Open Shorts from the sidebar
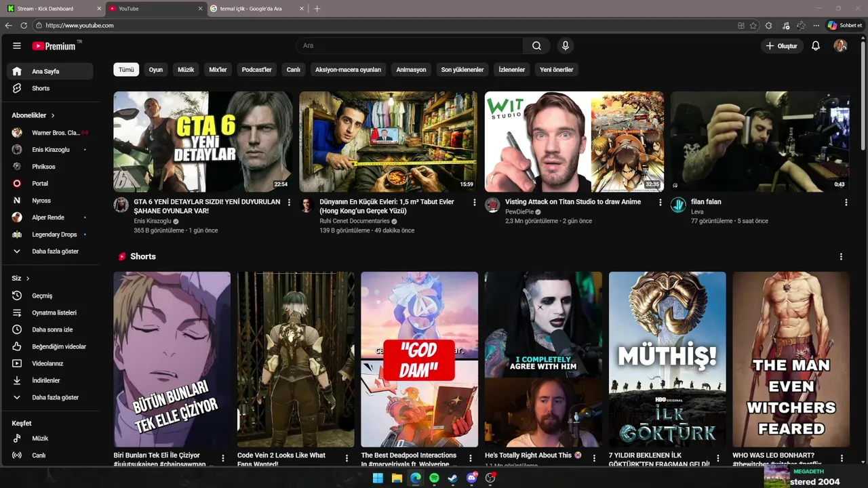Screen dimensions: 868x488 [50, 88]
